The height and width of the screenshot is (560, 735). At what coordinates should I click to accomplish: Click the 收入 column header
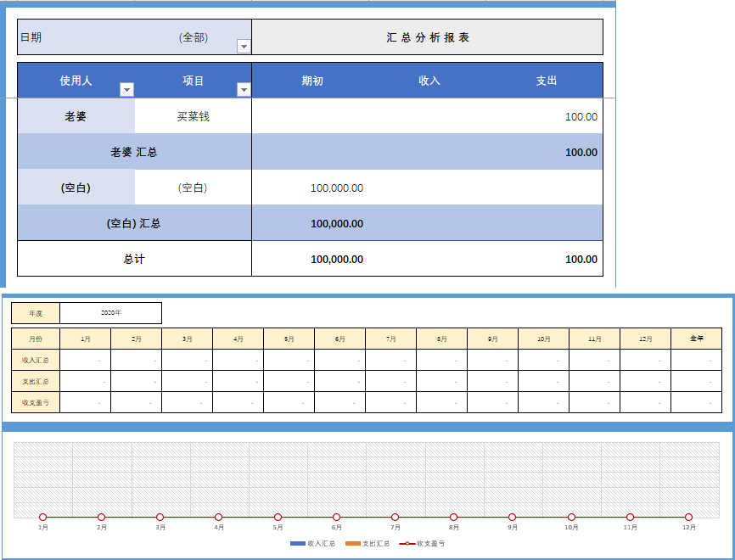[429, 81]
